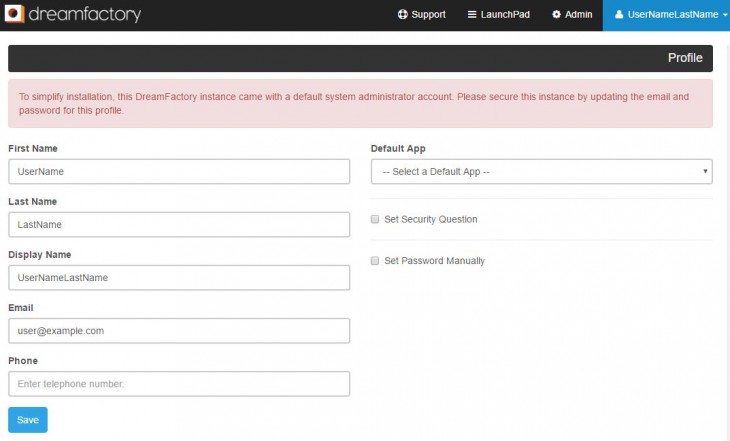Focus the First Name input field

click(179, 172)
